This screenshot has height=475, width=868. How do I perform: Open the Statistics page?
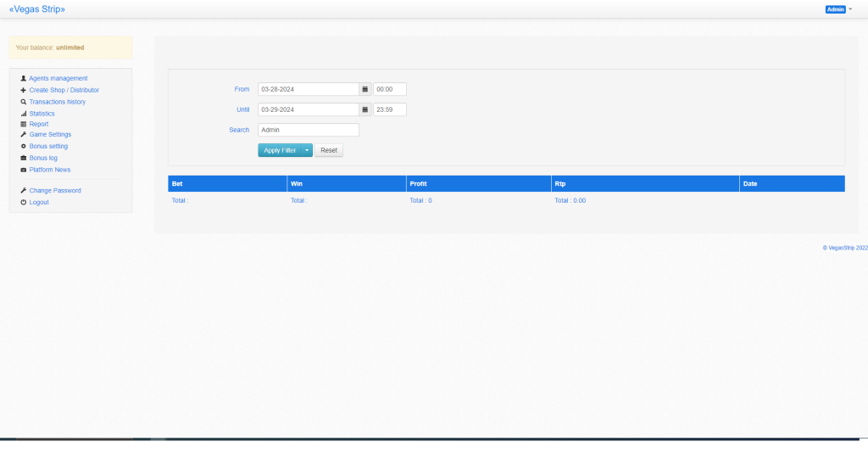click(x=42, y=114)
